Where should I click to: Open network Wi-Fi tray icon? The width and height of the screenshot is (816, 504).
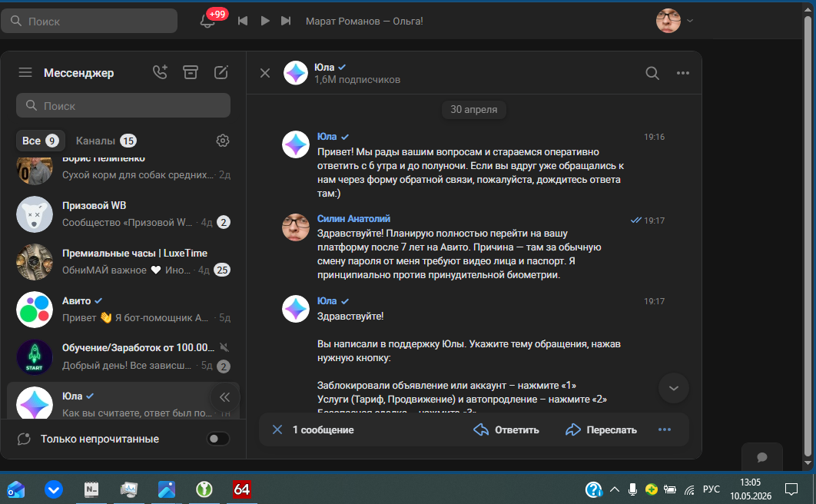(x=689, y=489)
